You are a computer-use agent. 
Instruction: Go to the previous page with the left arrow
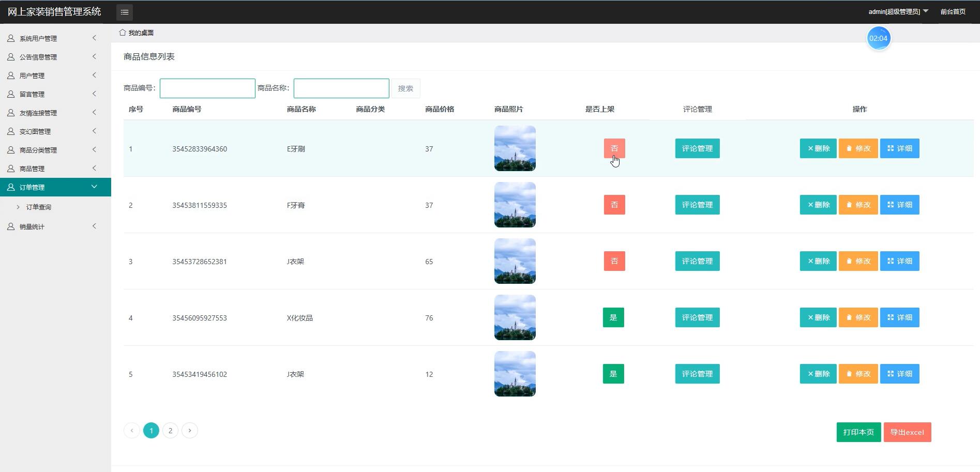132,431
